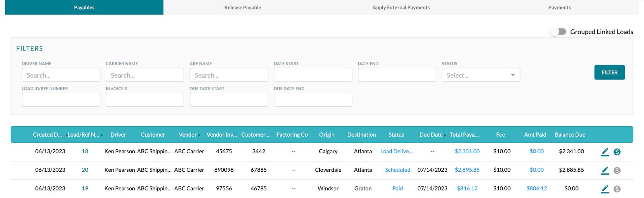This screenshot has width=644, height=198.
Task: Select vendor invoice 97556 cell
Action: pos(224,188)
